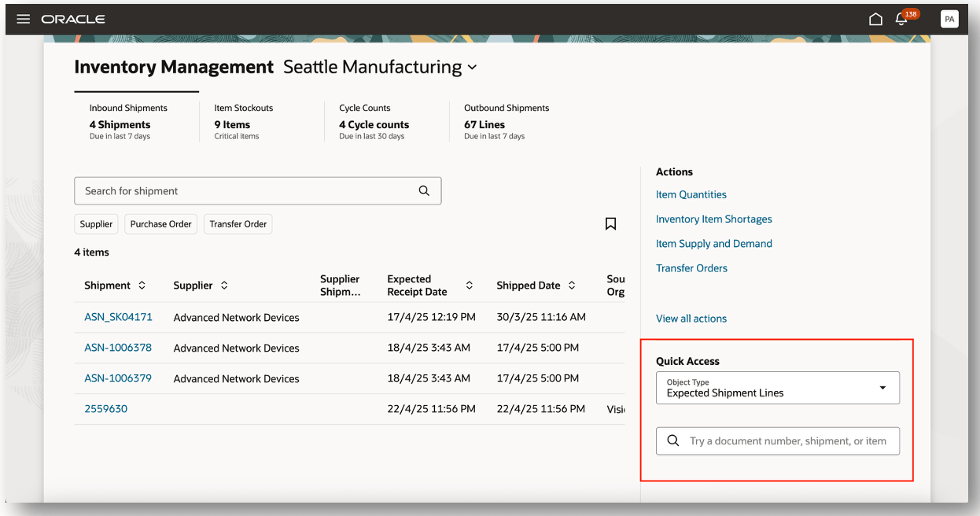Toggle the Purchase Order filter chip
The height and width of the screenshot is (516, 980).
click(x=160, y=224)
